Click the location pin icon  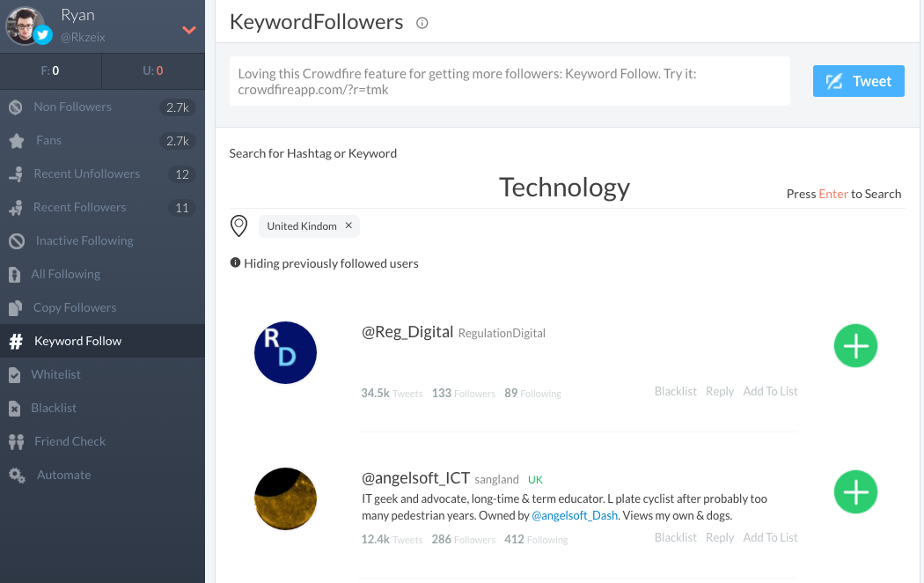point(238,225)
